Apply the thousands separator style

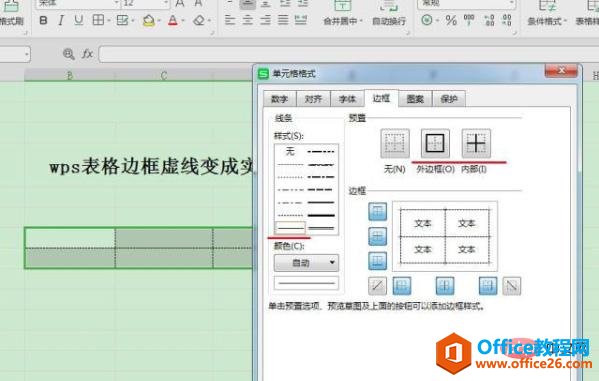click(469, 20)
